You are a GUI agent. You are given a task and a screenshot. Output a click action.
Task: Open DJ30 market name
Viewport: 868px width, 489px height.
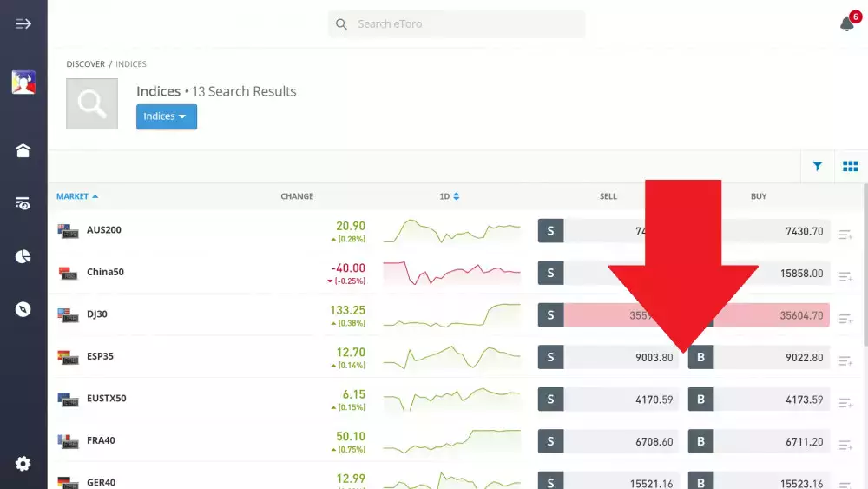97,314
